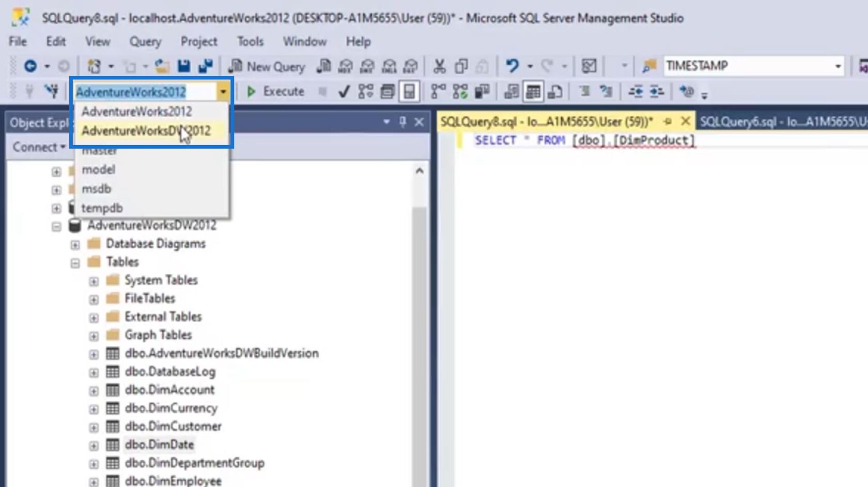This screenshot has width=868, height=487.
Task: Parse the query with the checkmark icon
Action: [x=344, y=92]
